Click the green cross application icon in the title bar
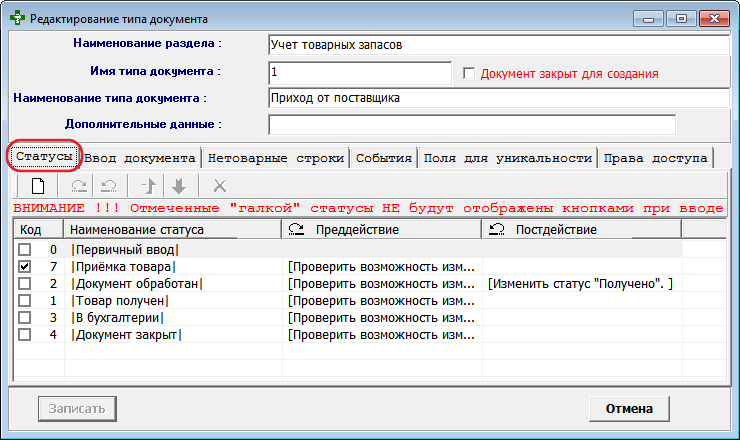Screen dimensions: 740x440 tap(17, 18)
